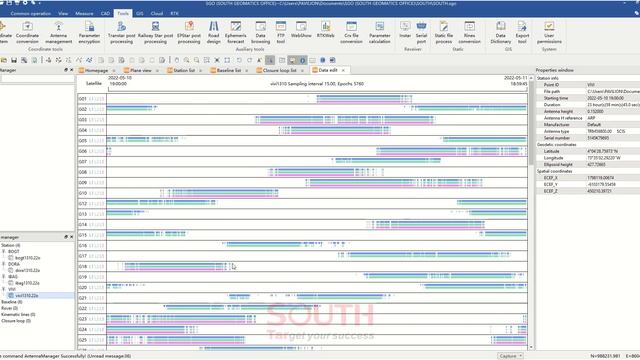The image size is (640, 360).
Task: Open Crx file conversion
Action: 351,32
